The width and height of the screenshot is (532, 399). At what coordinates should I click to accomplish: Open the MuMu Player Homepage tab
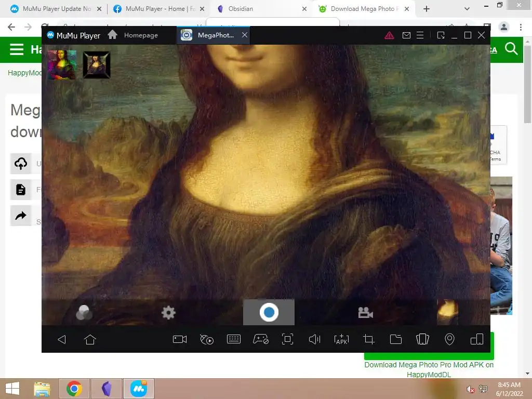pos(133,35)
